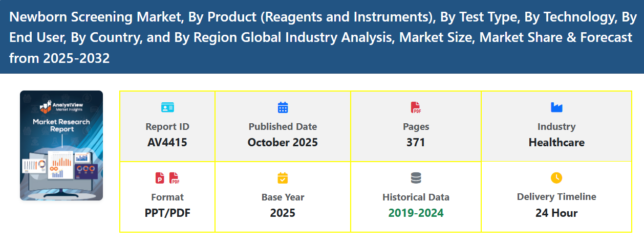
Task: Open the Market Research Report cover thumbnail
Action: 61,146
